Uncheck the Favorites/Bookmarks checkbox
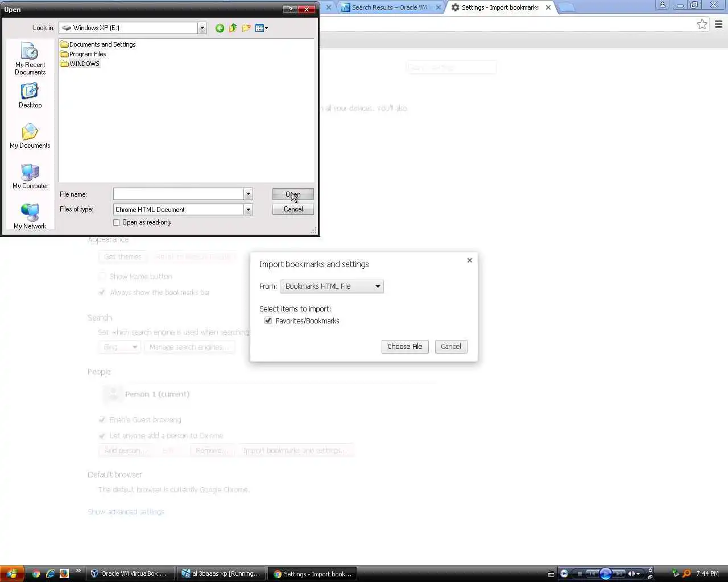728x582 pixels. click(x=268, y=321)
